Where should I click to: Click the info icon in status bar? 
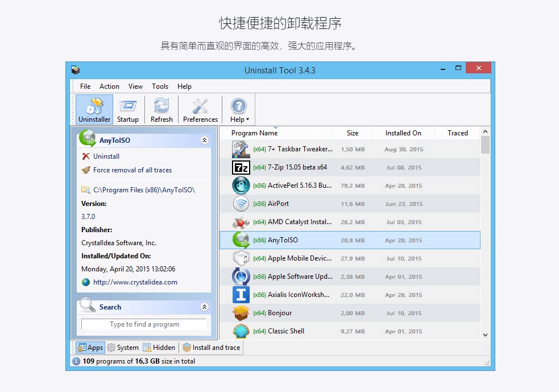pos(76,361)
